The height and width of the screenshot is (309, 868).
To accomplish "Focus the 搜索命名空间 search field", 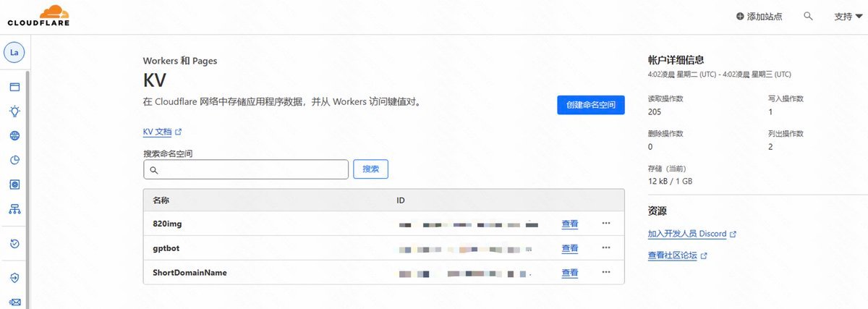I will point(246,169).
